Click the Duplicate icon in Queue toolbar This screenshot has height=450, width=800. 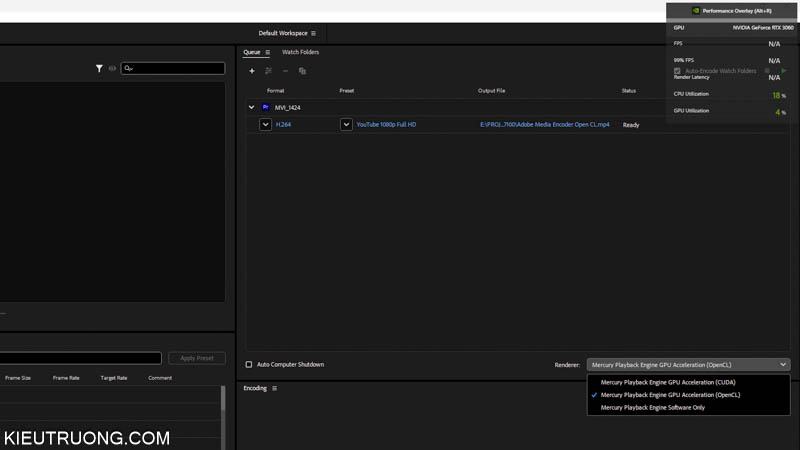pos(302,71)
